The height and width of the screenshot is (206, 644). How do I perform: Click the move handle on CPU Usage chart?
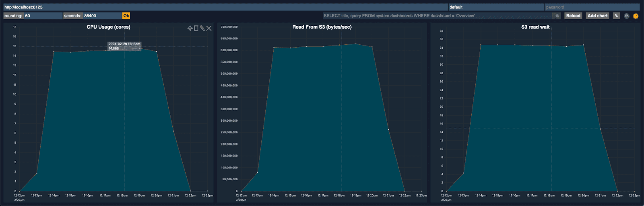coord(190,28)
